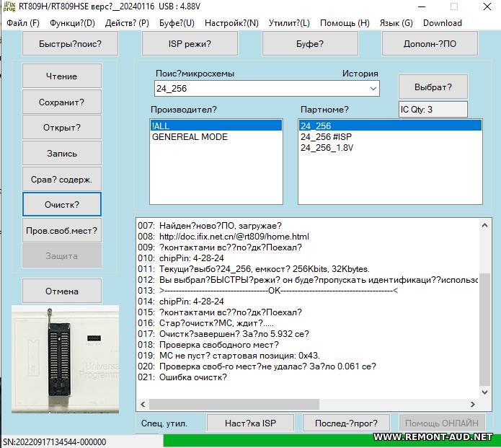Click the Очистк? erase button
The width and height of the screenshot is (501, 448).
[x=62, y=204]
